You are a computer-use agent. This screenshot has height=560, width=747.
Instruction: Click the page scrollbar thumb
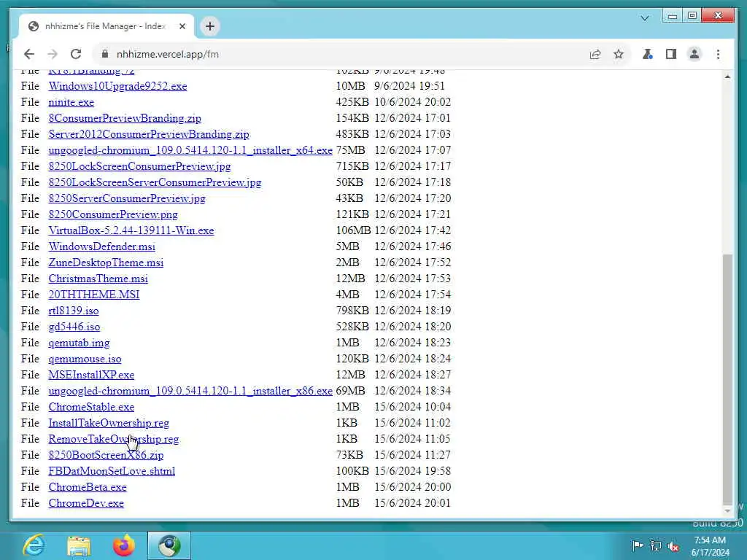click(727, 379)
